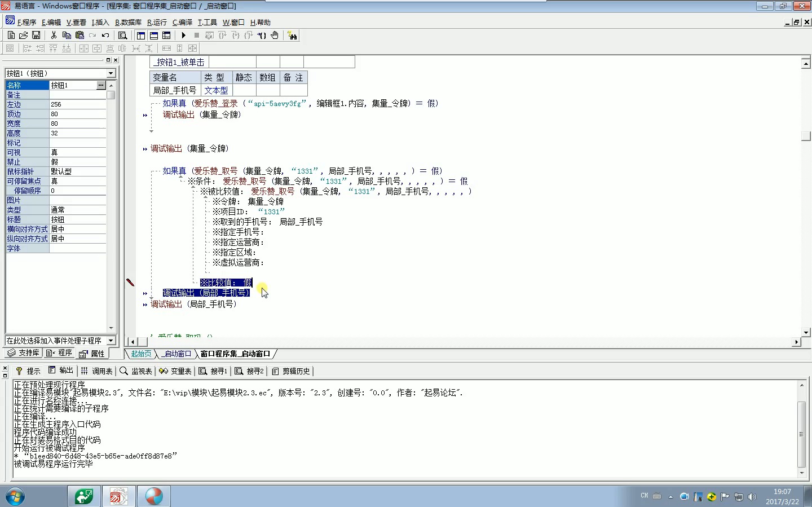Switch to the 支持库 panel tab

click(23, 353)
